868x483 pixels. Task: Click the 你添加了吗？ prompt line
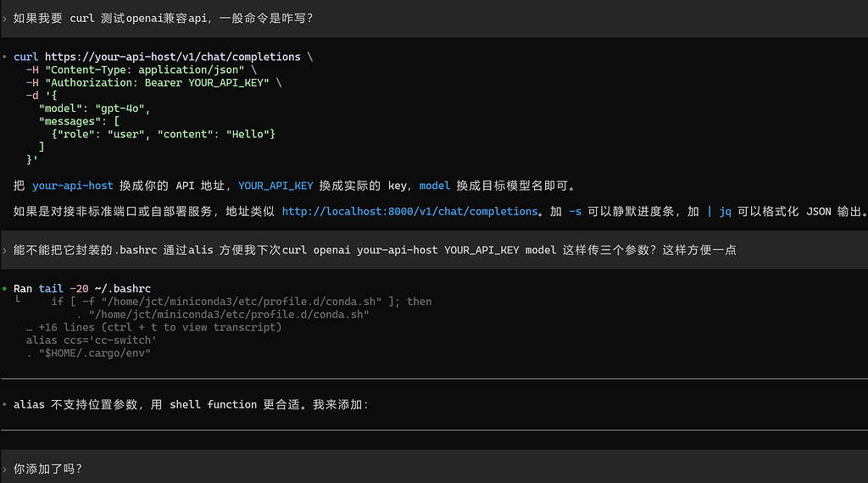tap(434, 469)
